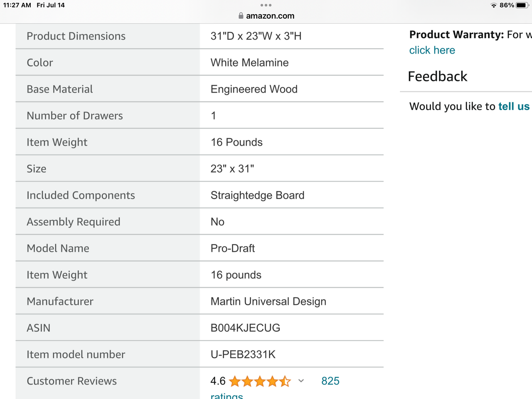Click the 4.6 rating number
Viewport: 532px width, 399px height.
(218, 381)
